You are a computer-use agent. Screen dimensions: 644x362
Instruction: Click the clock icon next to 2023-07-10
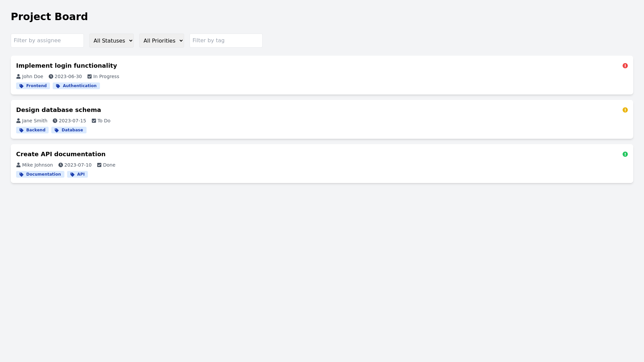tap(61, 165)
